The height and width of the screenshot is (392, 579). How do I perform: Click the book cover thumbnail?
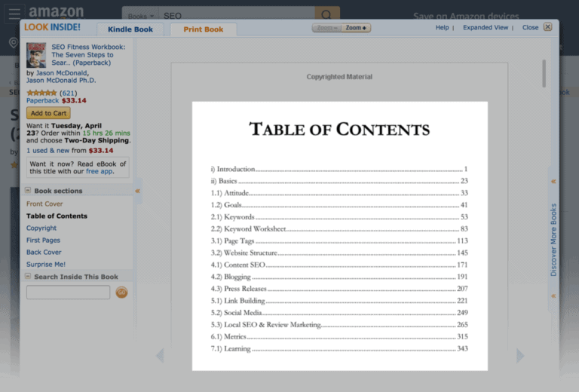[36, 55]
